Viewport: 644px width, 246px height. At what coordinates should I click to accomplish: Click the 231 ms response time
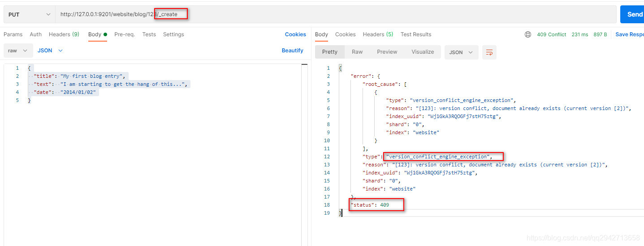[x=580, y=34]
